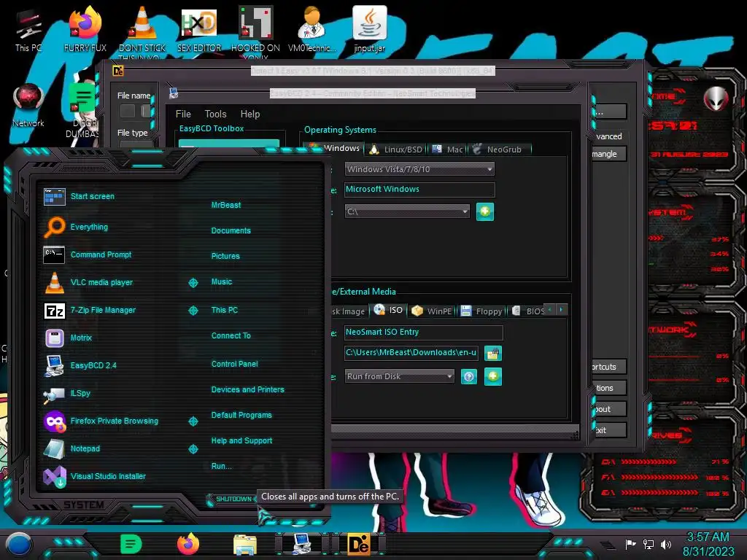Expand Notepad jump list arrow
747x560 pixels.
tap(193, 448)
